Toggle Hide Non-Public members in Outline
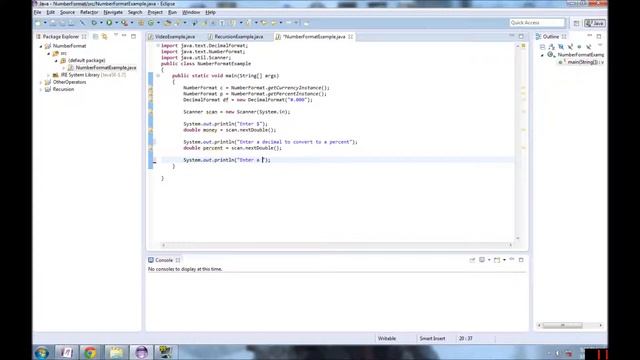Image resolution: width=640 pixels, height=360 pixels. coord(579,47)
